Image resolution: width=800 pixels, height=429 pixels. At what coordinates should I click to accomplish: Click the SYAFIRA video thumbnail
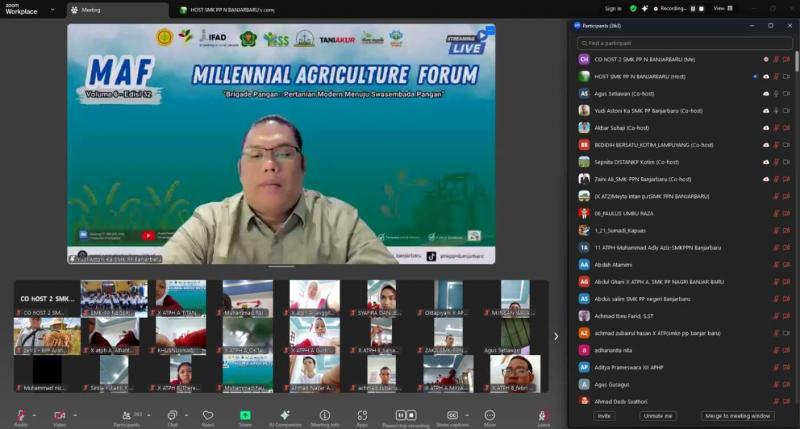click(x=382, y=298)
